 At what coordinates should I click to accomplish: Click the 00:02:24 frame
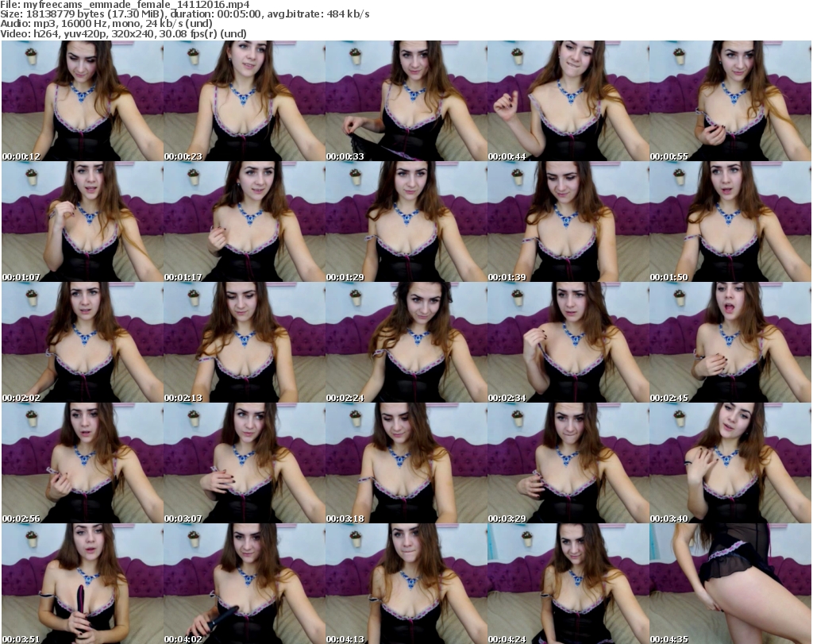coord(406,343)
